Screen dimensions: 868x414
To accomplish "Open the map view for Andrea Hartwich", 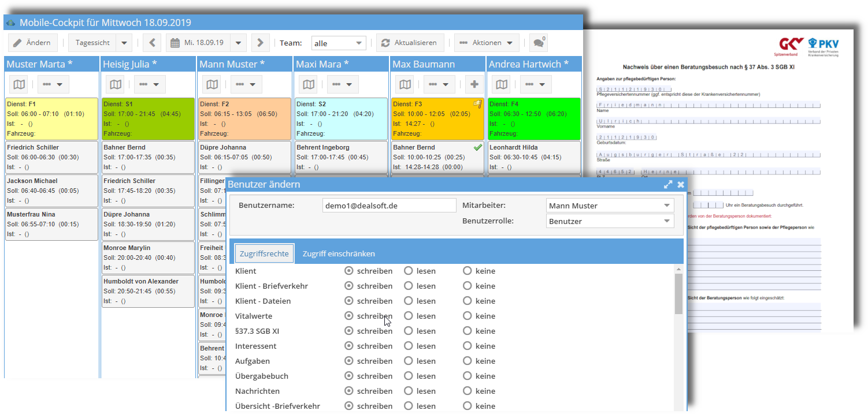I will click(500, 84).
